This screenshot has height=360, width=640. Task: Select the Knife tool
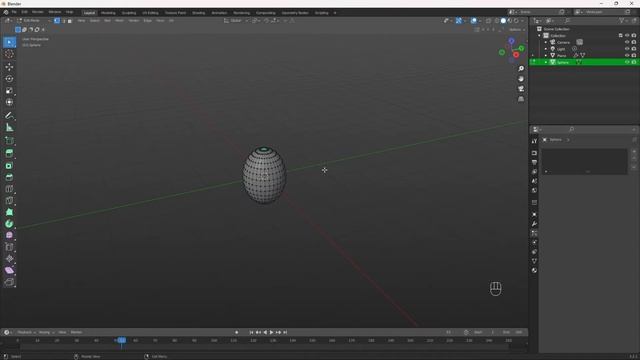9,200
